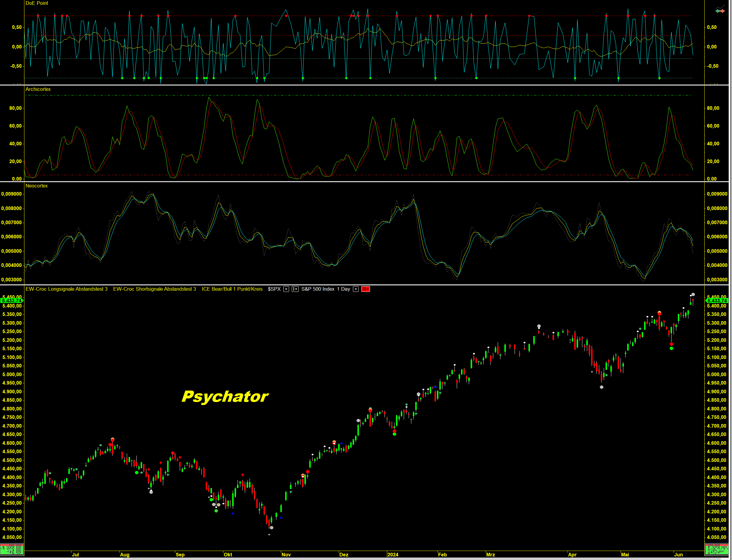Open the $SPX symbol dropdown arrow
Screen dimensions: 732x560
pyautogui.click(x=286, y=289)
